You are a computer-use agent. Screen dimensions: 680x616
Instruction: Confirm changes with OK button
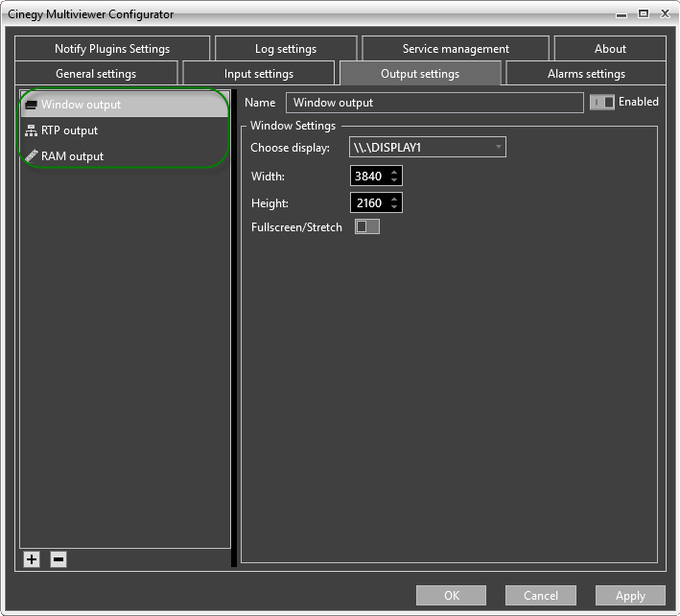451,595
